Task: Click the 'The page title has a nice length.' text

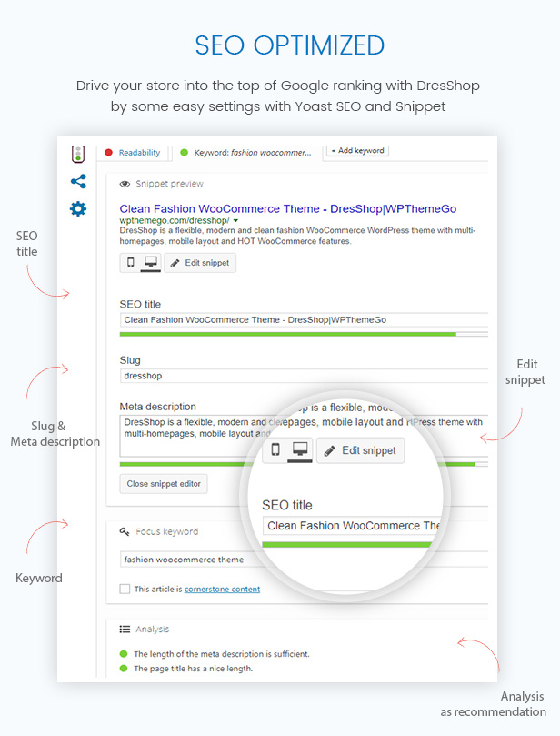Action: 194,669
